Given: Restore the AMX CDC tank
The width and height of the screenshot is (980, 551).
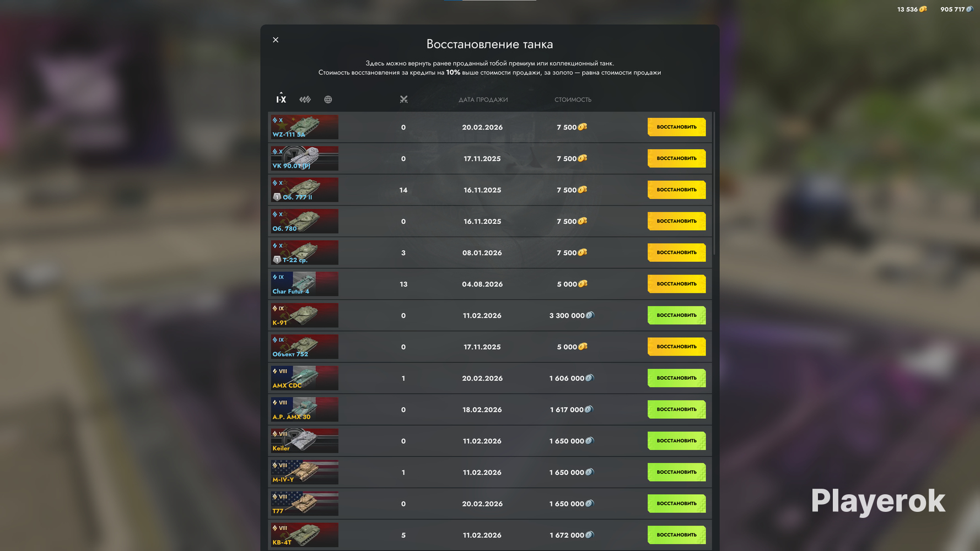Looking at the screenshot, I should coord(676,379).
